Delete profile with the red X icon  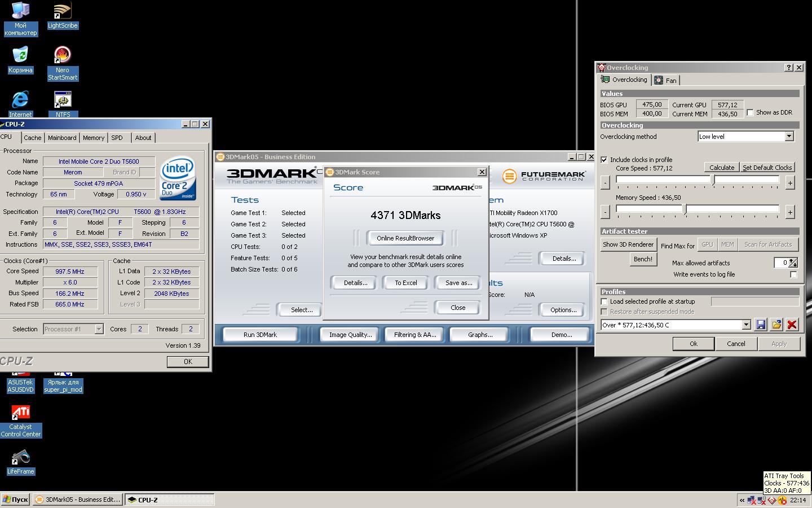pyautogui.click(x=792, y=325)
